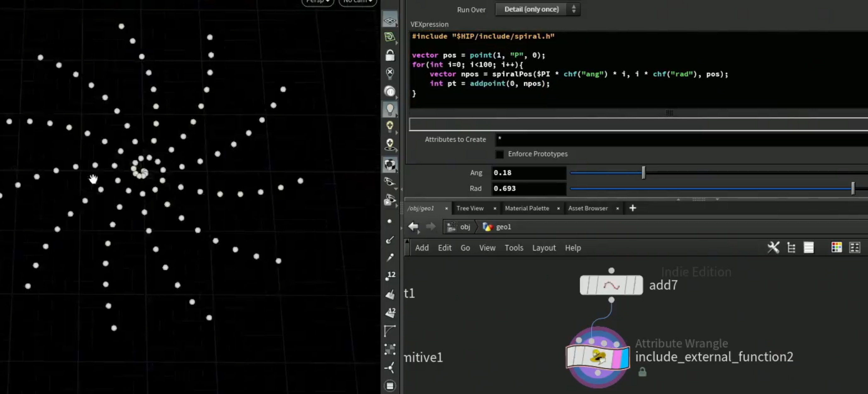The height and width of the screenshot is (394, 868).
Task: Open the color palette grid icon
Action: point(836,248)
